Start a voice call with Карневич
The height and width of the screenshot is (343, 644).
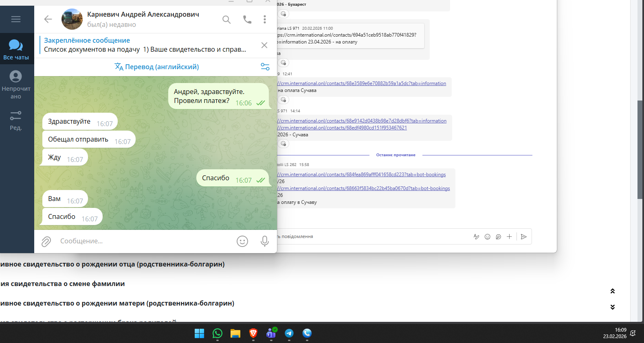tap(247, 19)
